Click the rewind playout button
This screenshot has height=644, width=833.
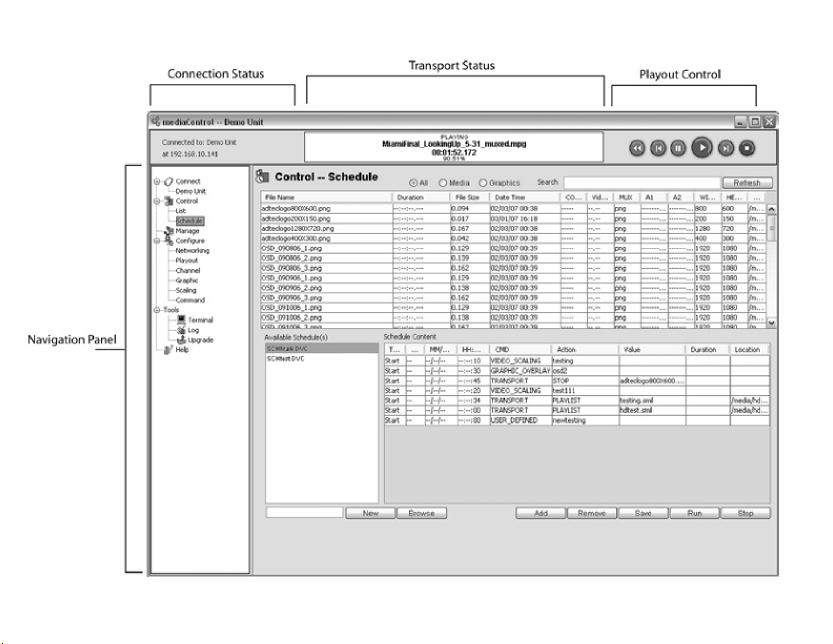[637, 148]
